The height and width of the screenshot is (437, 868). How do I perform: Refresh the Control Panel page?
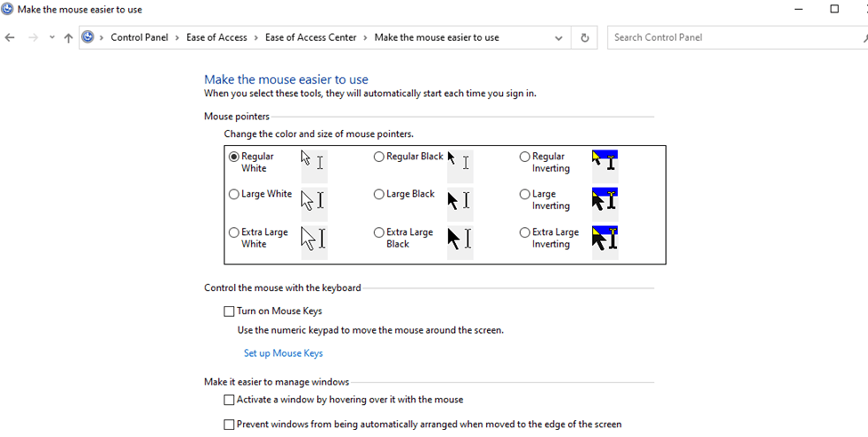click(x=585, y=37)
